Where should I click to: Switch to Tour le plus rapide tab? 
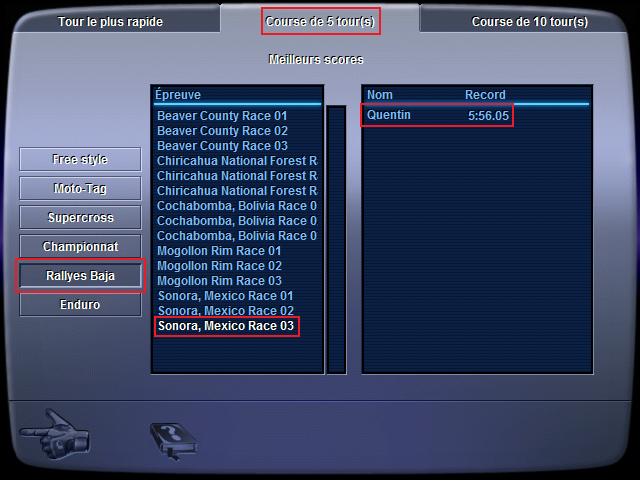pyautogui.click(x=110, y=22)
